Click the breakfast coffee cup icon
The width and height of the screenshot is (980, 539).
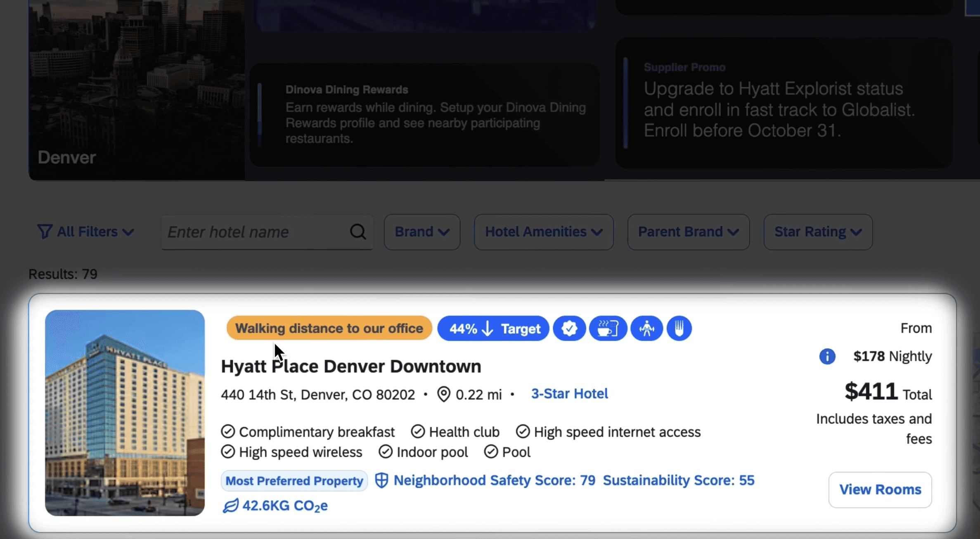(608, 329)
